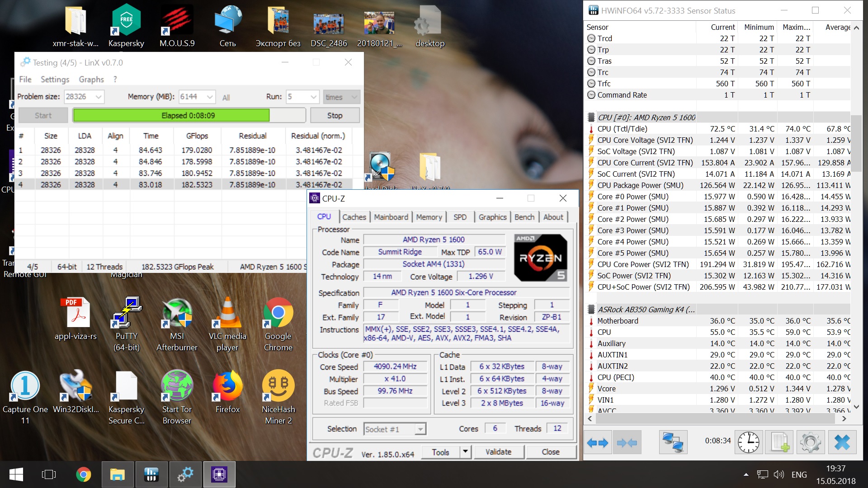The image size is (868, 488).
Task: Expand CPU-Z Tools dropdown arrow
Action: tap(465, 452)
